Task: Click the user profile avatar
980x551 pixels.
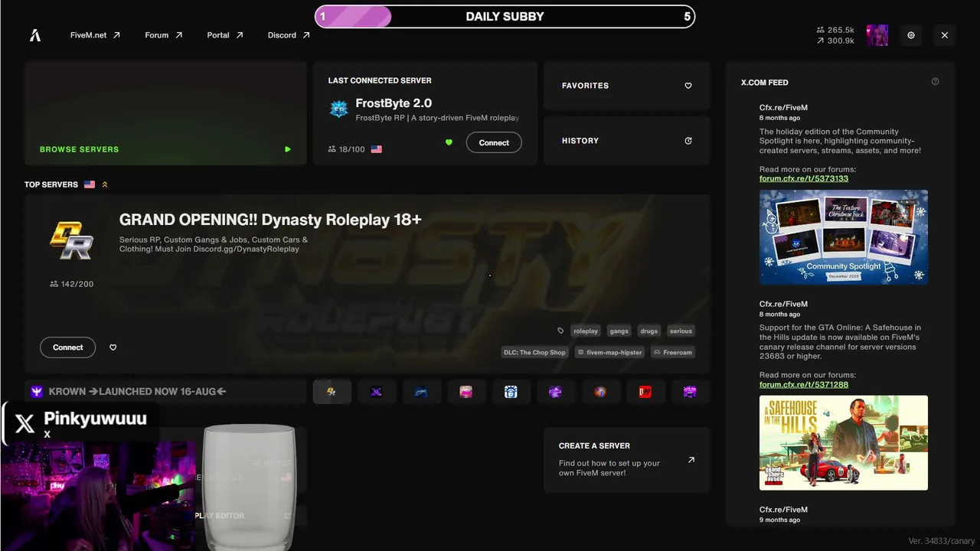Action: (x=877, y=35)
